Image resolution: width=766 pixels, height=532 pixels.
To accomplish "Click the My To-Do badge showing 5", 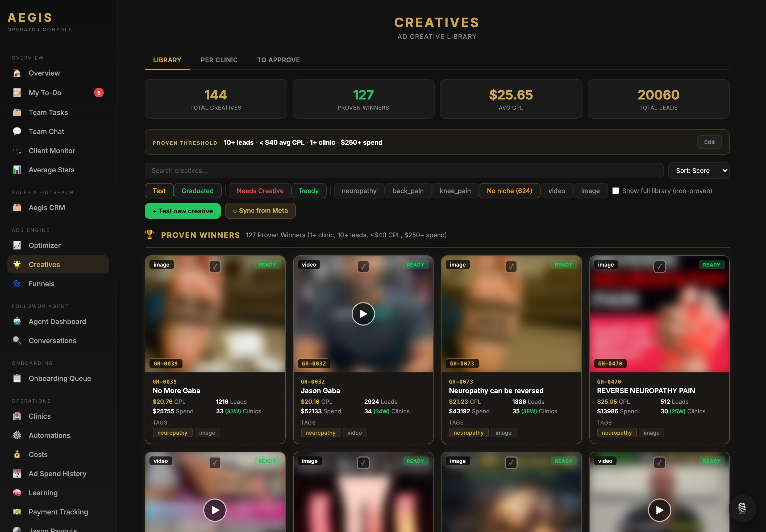I will pos(99,93).
